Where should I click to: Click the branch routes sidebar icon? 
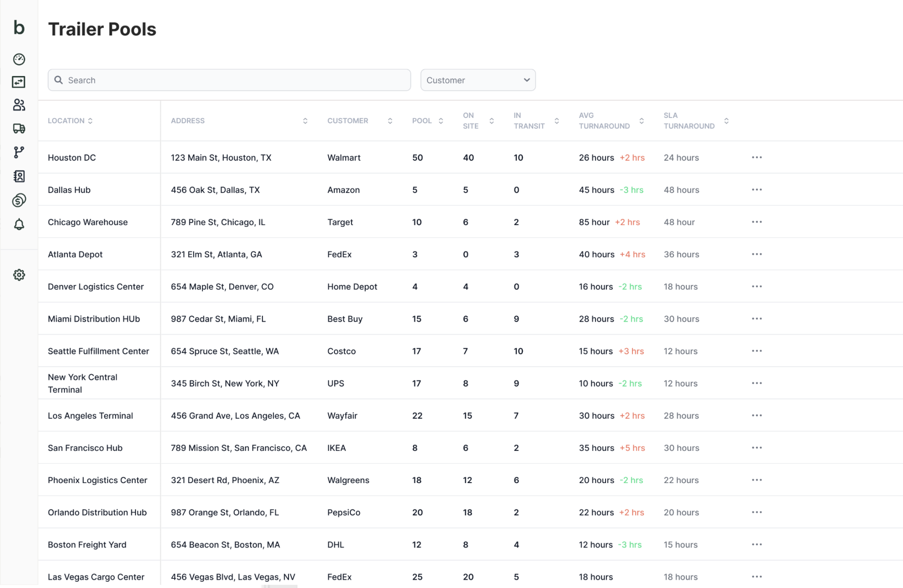click(19, 152)
